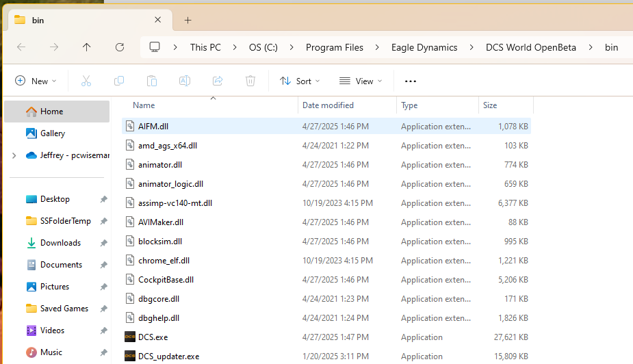Navigate to Program Files breadcrumb

point(334,47)
